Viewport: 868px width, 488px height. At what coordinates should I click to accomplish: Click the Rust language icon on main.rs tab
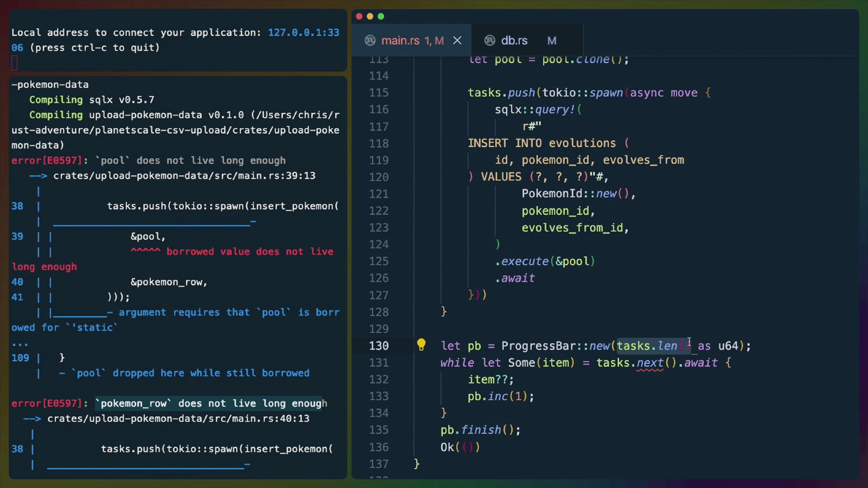(369, 40)
